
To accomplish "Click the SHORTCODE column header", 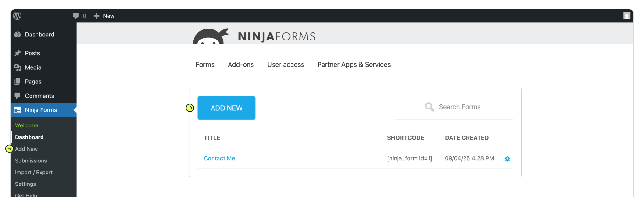I will point(405,138).
